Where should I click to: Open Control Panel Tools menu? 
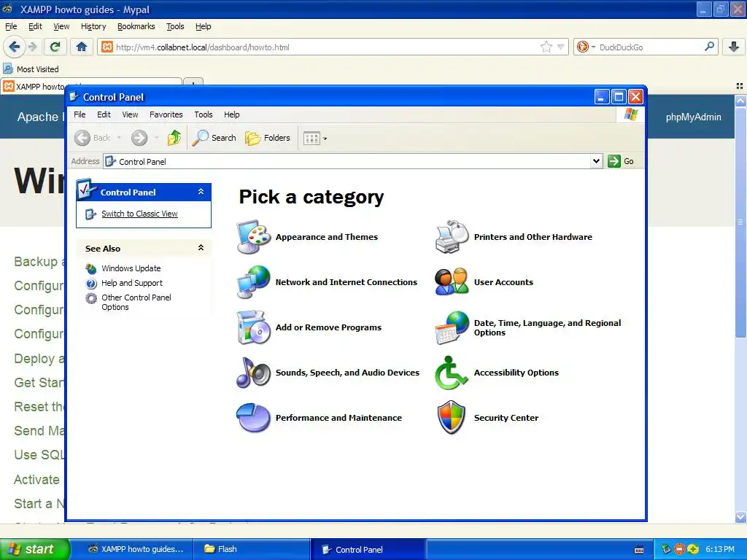click(204, 114)
